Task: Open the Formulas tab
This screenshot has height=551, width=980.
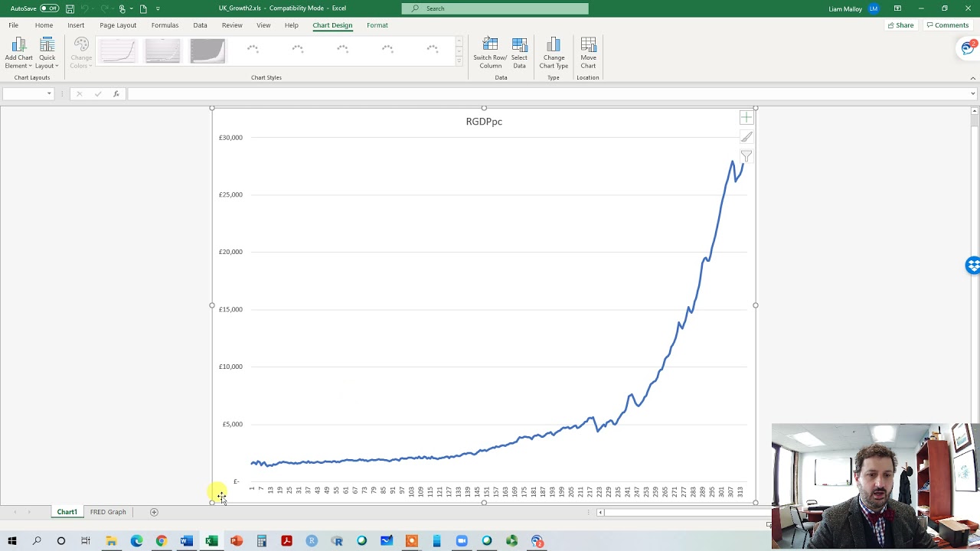Action: 165,25
